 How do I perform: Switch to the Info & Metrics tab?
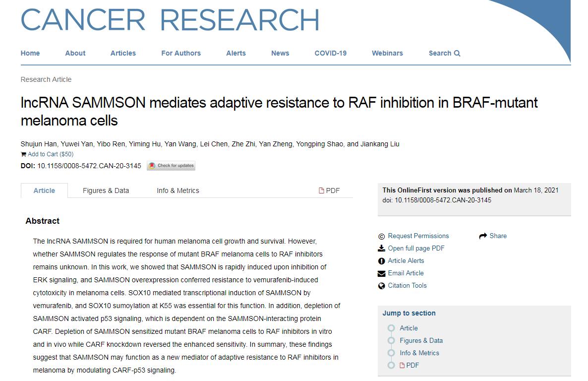[178, 190]
